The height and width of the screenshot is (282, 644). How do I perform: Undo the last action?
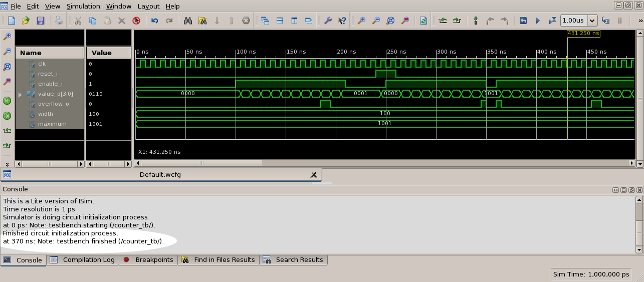[154, 21]
